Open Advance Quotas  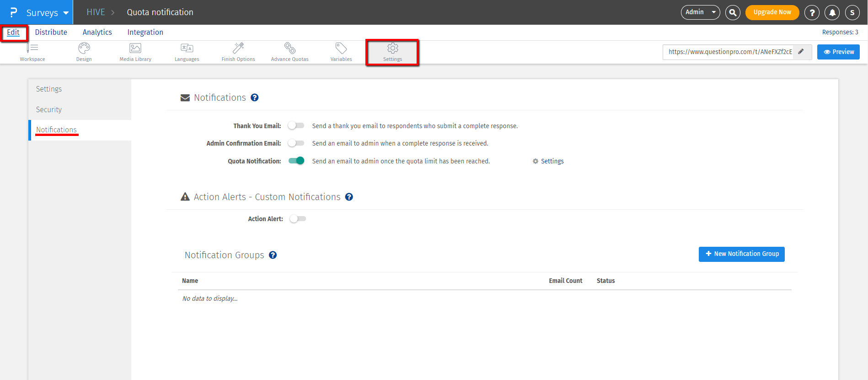289,52
